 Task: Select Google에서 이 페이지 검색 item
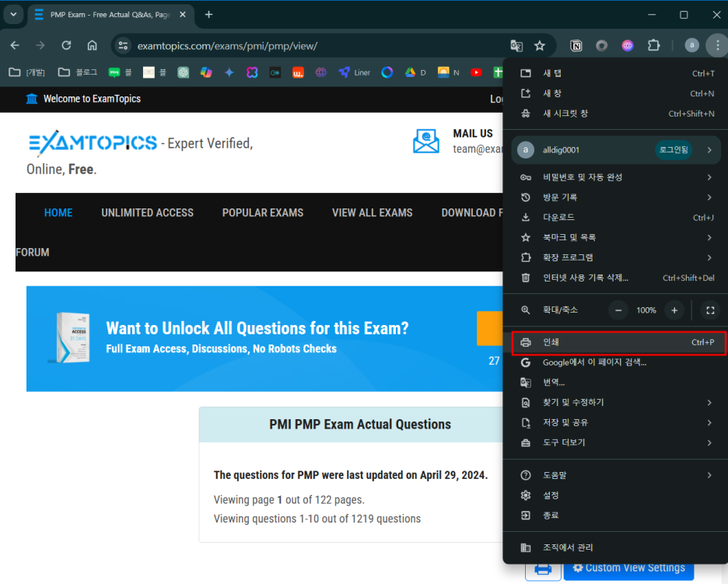pos(617,362)
